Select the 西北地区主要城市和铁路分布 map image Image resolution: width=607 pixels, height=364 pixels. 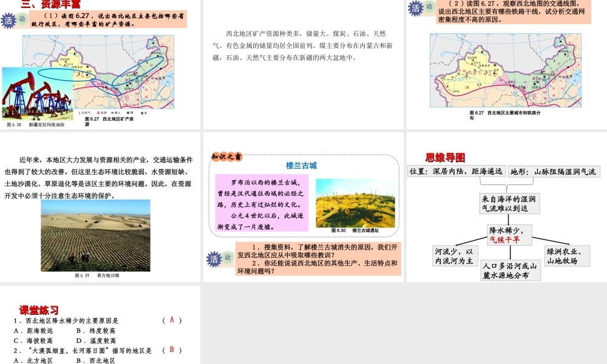pyautogui.click(x=506, y=70)
